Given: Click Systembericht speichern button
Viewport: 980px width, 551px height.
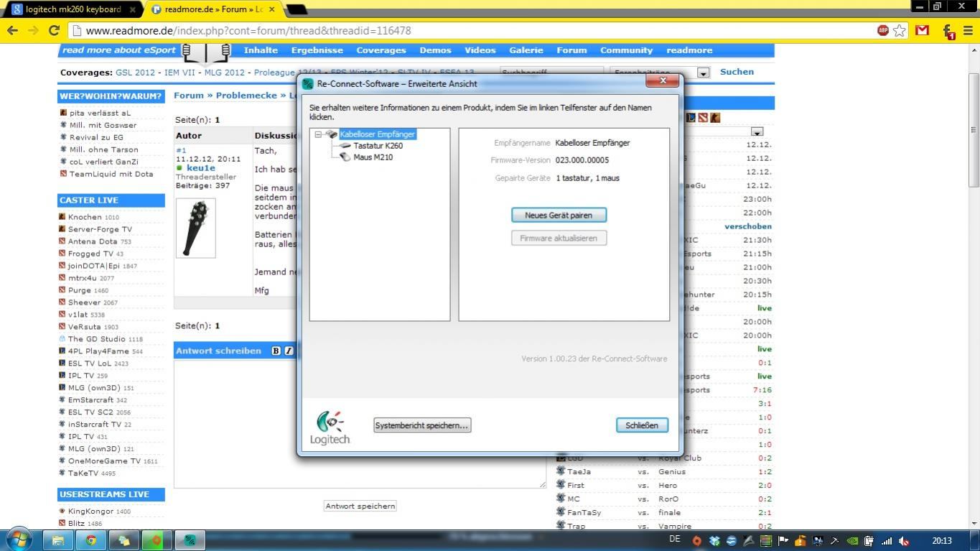Looking at the screenshot, I should [421, 425].
